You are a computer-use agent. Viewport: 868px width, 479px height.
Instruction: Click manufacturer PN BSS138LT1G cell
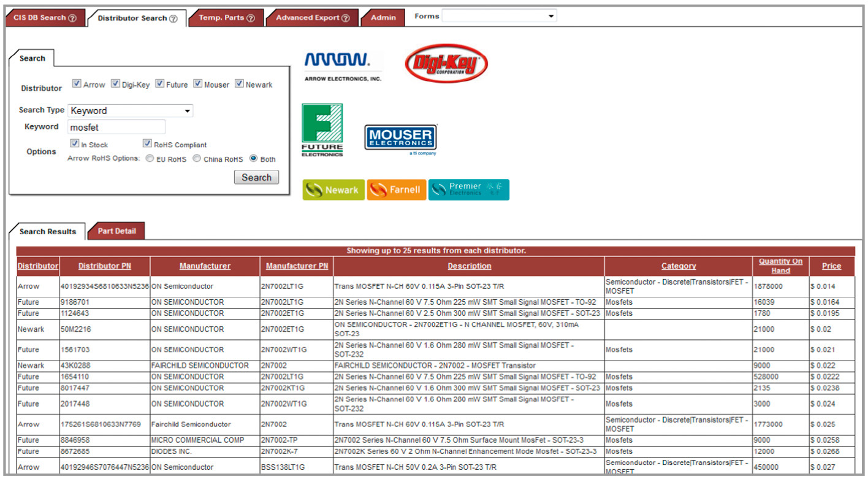pyautogui.click(x=297, y=467)
